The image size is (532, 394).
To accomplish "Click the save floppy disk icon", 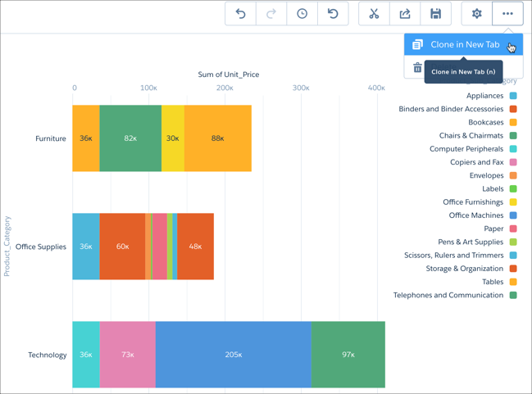I will [435, 14].
